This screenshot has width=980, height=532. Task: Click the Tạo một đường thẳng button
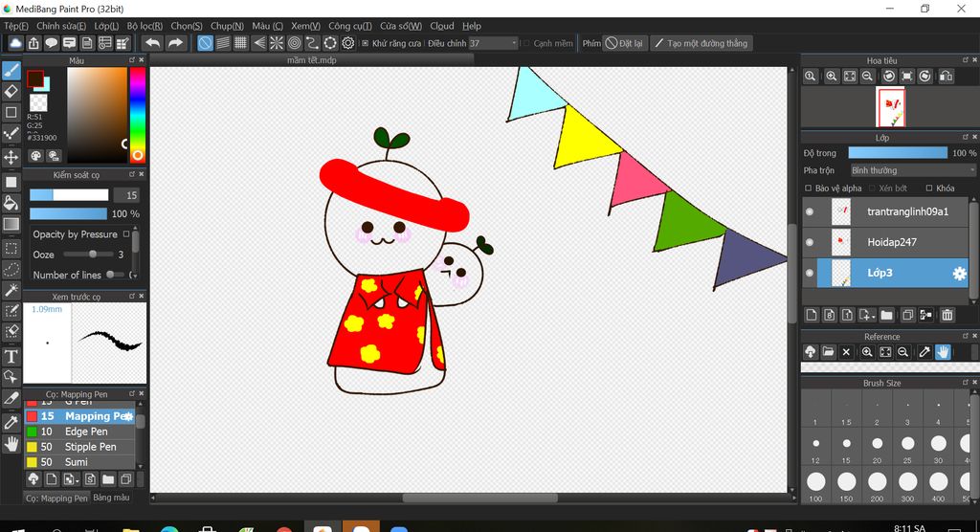point(701,43)
